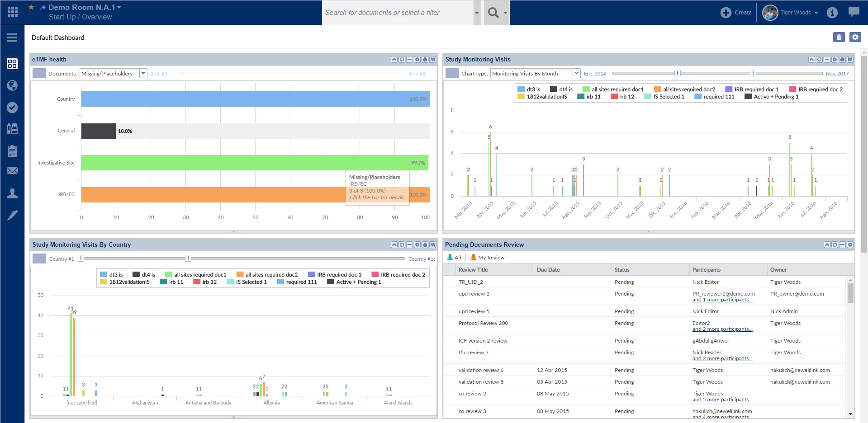Toggle 'dt3 is' series in Study Monitoring Visits legend

[x=529, y=89]
